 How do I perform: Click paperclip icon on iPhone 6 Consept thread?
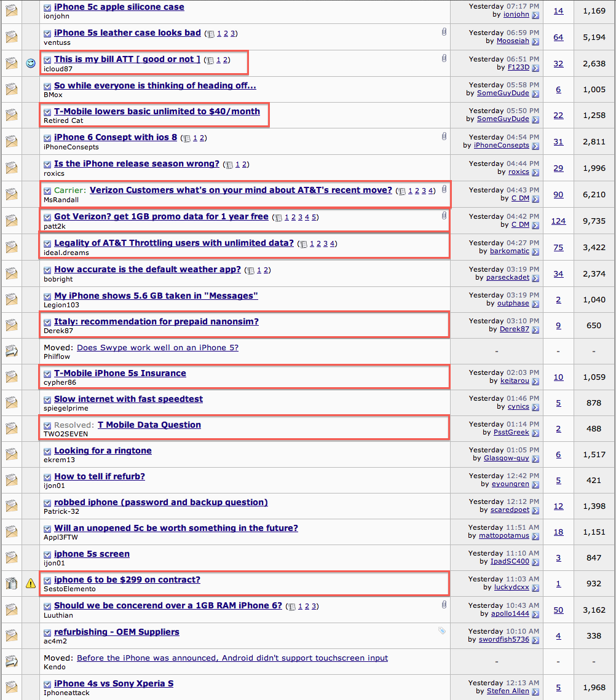(x=444, y=136)
